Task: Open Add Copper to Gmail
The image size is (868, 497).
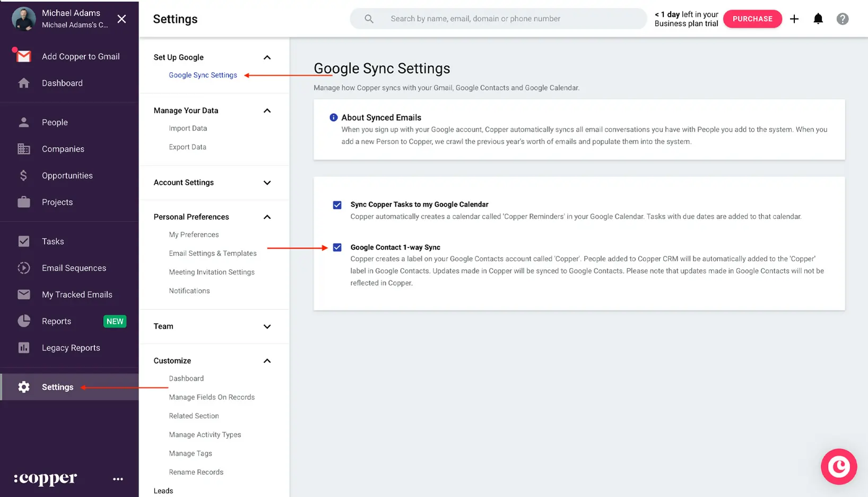Action: 81,56
